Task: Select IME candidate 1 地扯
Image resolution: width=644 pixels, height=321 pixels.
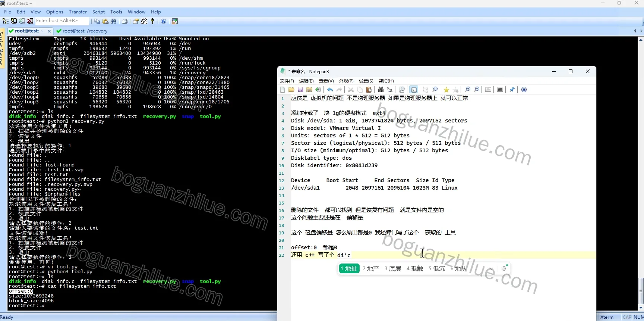Action: [349, 268]
